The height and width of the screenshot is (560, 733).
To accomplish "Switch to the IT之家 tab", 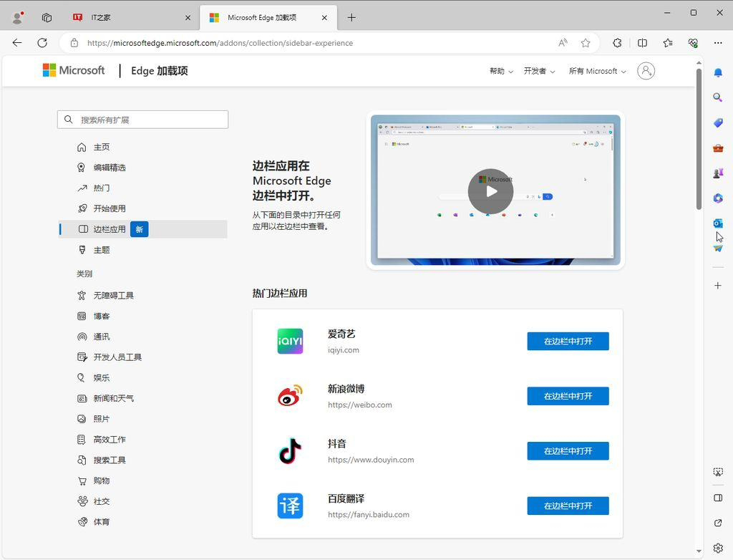I will pyautogui.click(x=132, y=18).
